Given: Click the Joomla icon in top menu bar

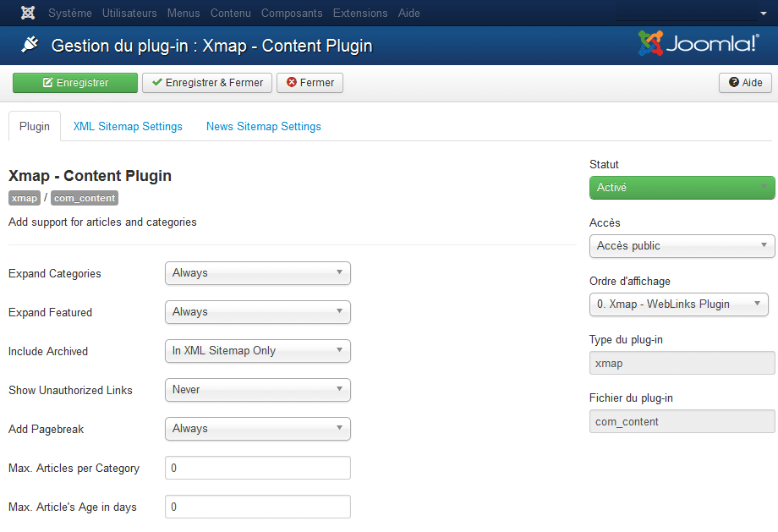Looking at the screenshot, I should click(28, 13).
